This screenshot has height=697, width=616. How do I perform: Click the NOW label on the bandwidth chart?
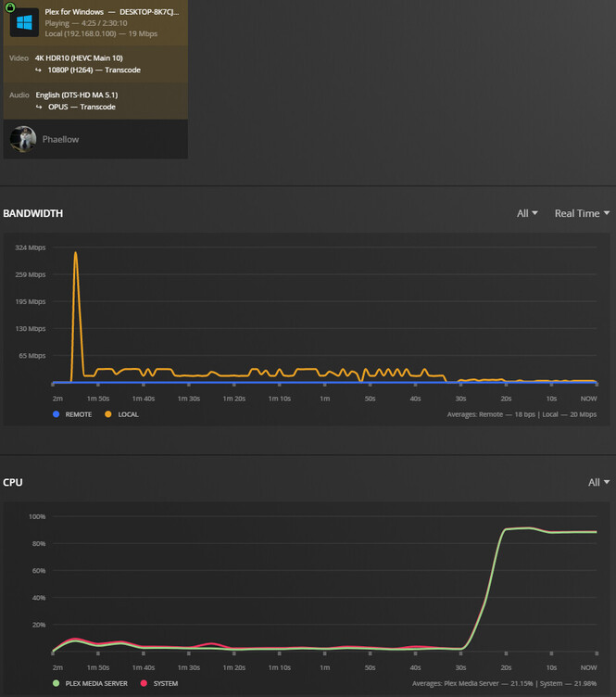tap(588, 399)
